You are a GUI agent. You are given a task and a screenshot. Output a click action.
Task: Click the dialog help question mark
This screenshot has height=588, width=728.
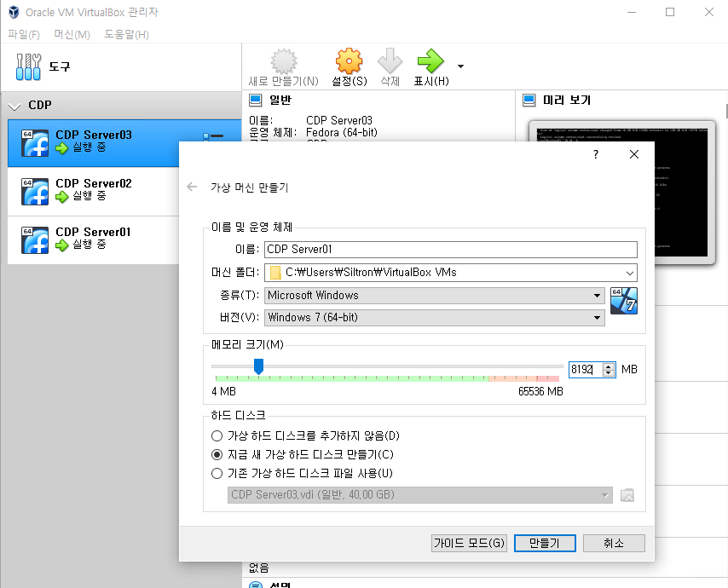pyautogui.click(x=596, y=154)
